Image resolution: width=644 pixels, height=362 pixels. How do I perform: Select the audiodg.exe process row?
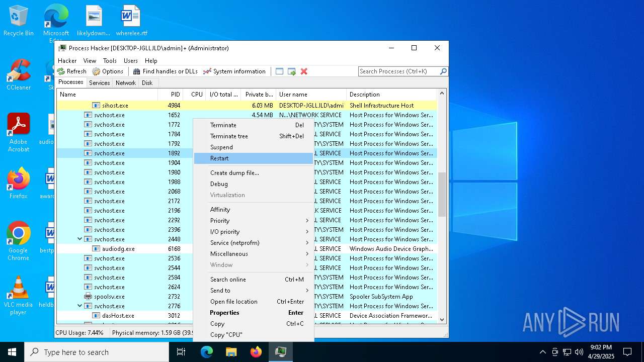247,249
